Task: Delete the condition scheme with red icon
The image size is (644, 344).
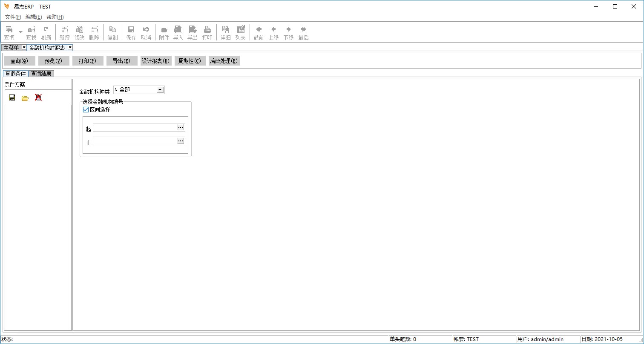Action: click(38, 97)
